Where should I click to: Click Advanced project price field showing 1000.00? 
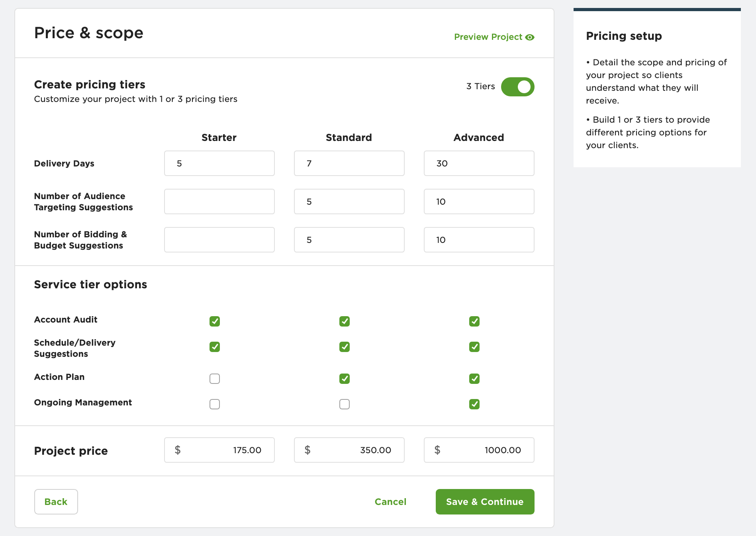click(479, 450)
